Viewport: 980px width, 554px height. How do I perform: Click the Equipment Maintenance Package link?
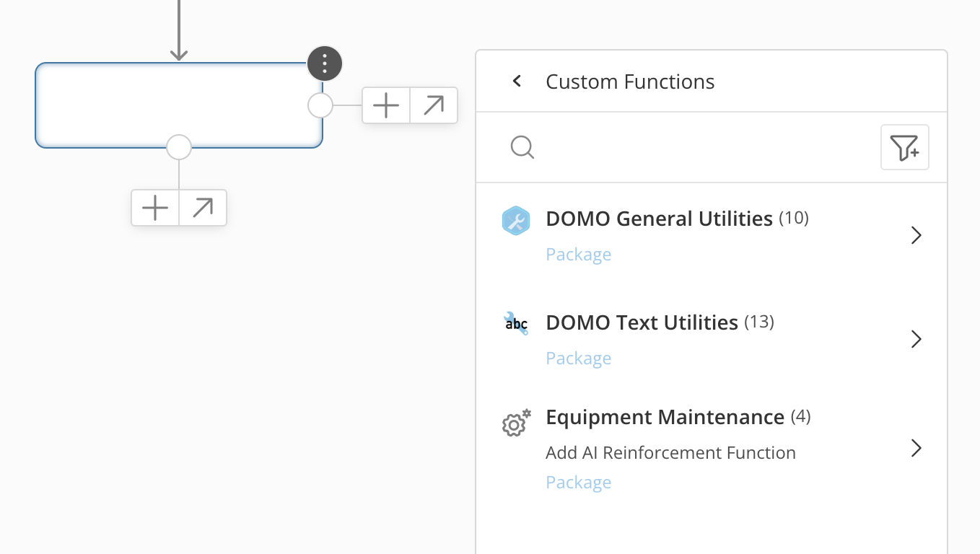578,482
